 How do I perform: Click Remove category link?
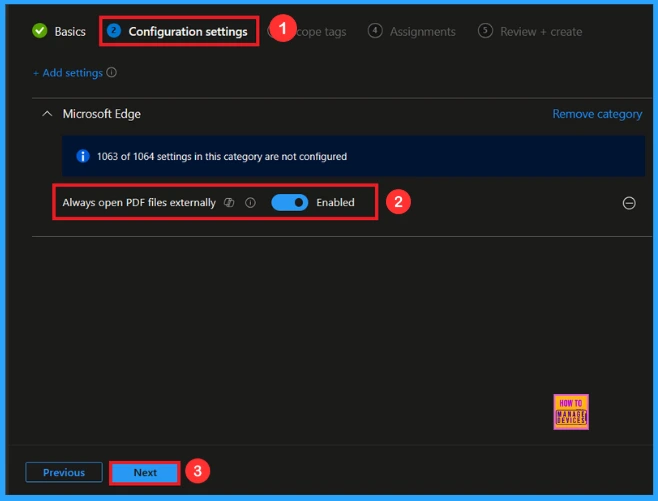(x=597, y=114)
